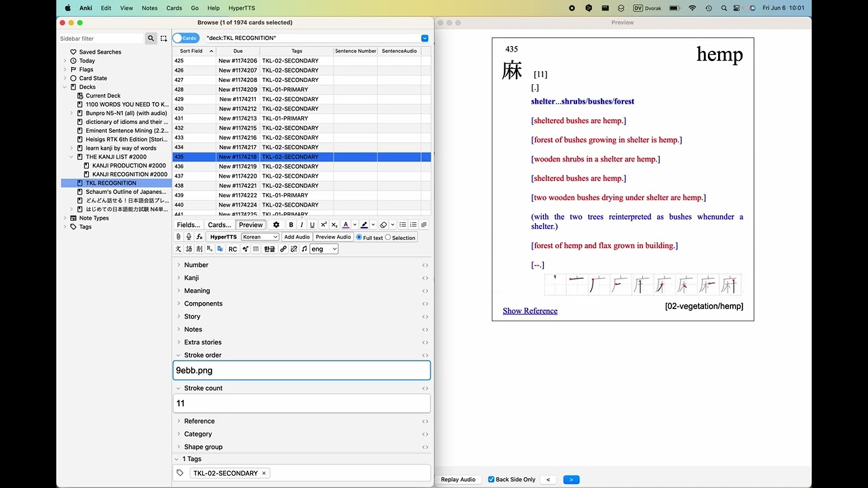
Task: Open the equations fx menu
Action: coord(199,237)
